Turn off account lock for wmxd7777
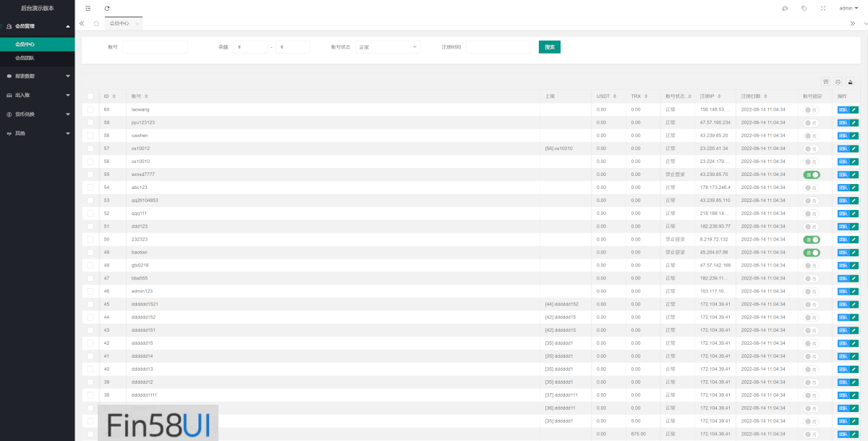Viewport: 868px width, 441px height. pyautogui.click(x=811, y=175)
